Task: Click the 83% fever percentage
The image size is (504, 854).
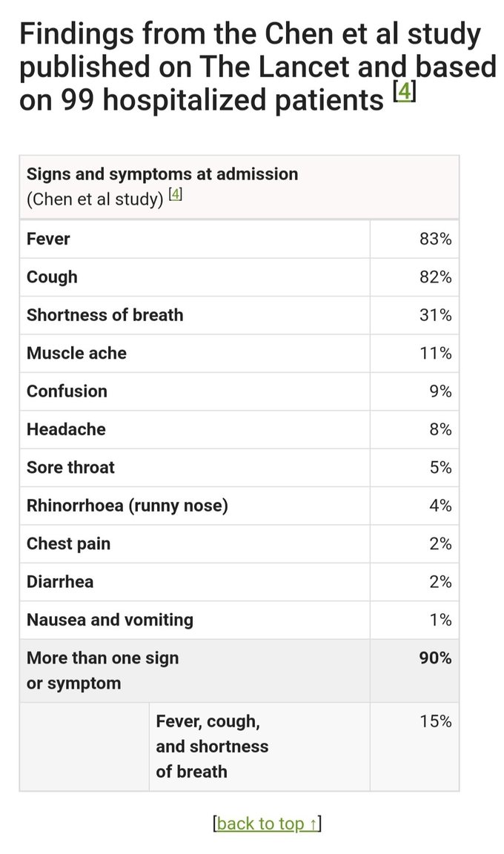Action: (x=435, y=239)
